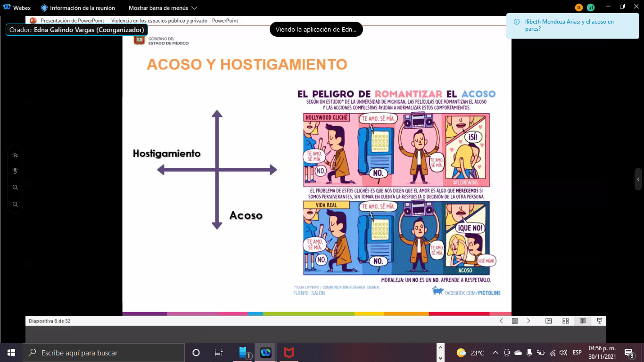This screenshot has width=644, height=362.
Task: Start the Slide Show view
Action: 600,321
